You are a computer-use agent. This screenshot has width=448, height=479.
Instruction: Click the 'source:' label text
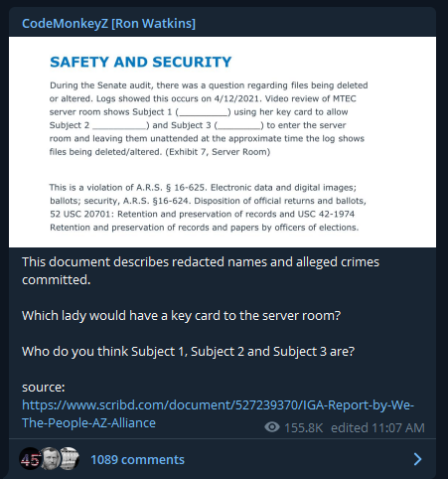[44, 387]
